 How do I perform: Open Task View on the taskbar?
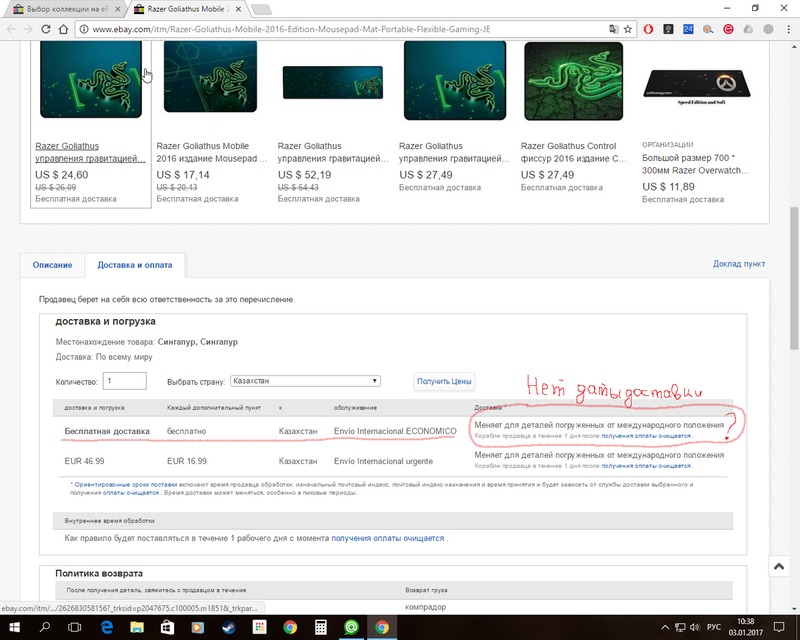[x=75, y=627]
